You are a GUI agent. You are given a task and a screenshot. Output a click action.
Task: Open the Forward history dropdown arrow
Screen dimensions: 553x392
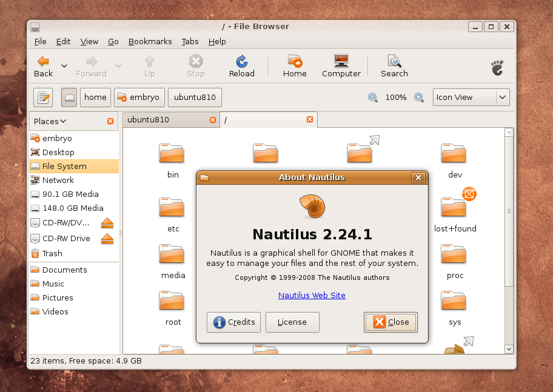(118, 66)
